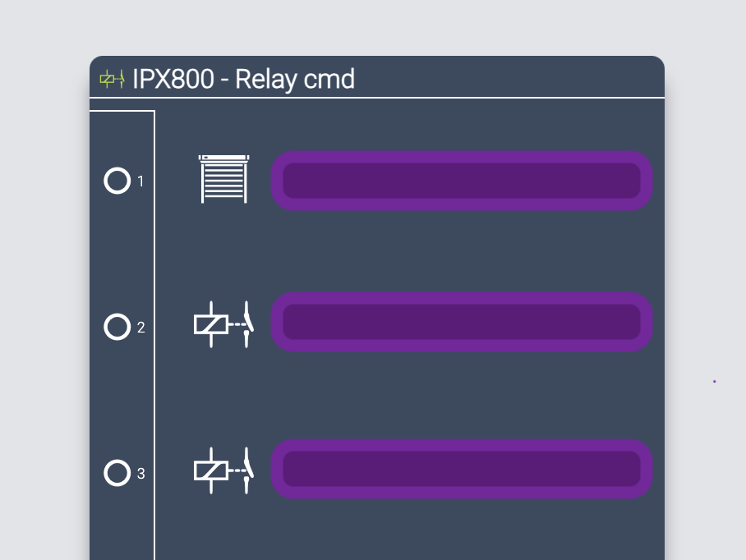746x560 pixels.
Task: Click the node body between rows 2 and 3
Action: point(409,396)
